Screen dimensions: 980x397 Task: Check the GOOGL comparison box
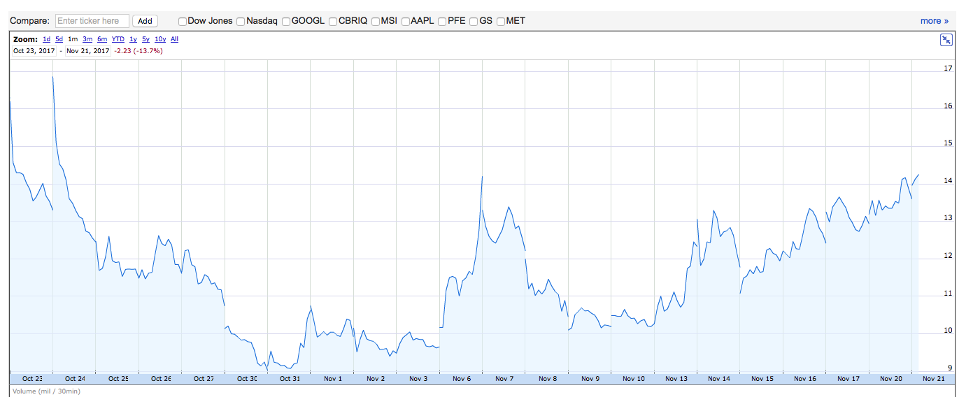(x=286, y=22)
